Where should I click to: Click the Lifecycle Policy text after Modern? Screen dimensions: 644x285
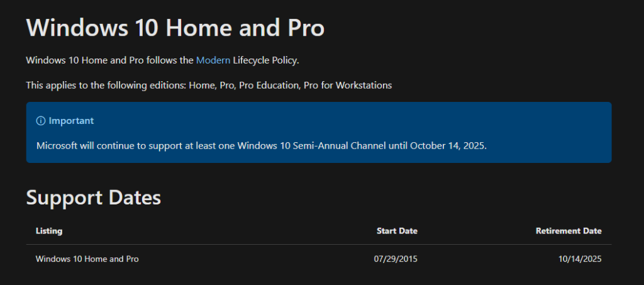coord(266,60)
